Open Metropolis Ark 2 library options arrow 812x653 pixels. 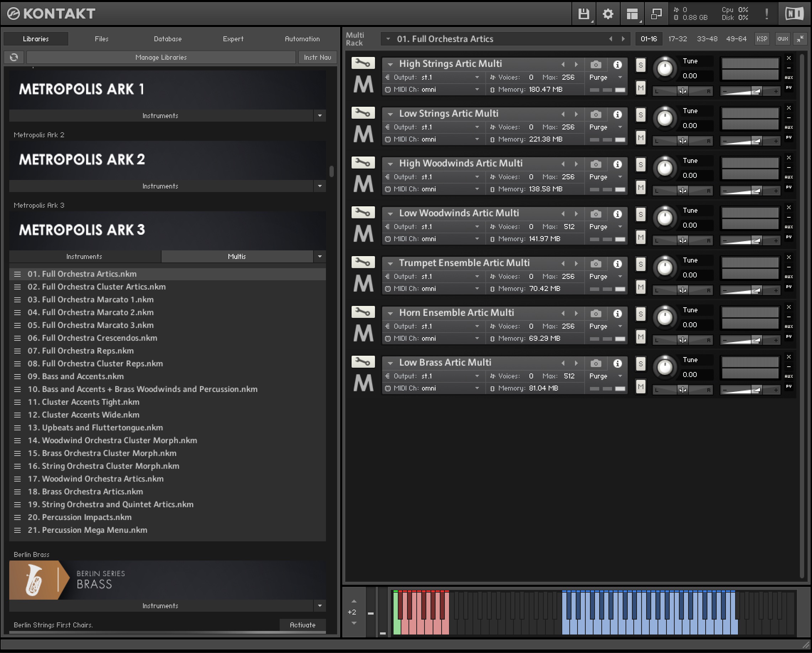click(x=320, y=186)
